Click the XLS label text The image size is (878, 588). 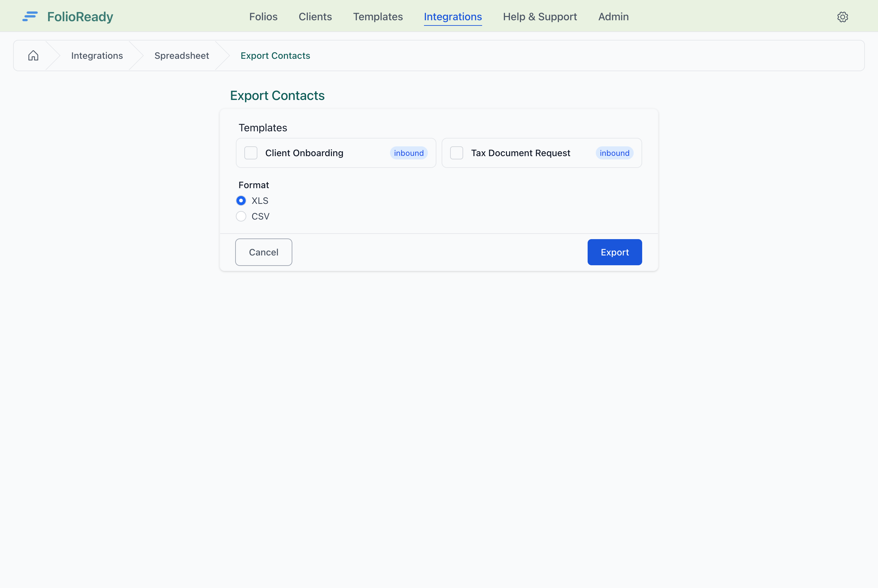[x=260, y=201]
